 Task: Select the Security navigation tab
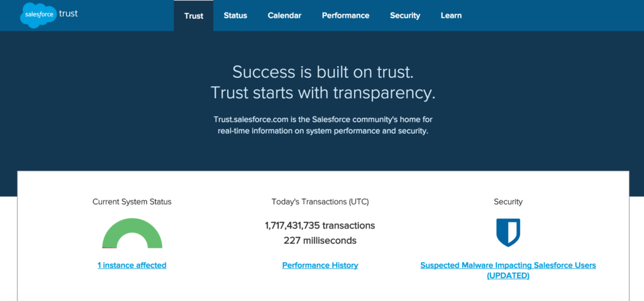405,16
